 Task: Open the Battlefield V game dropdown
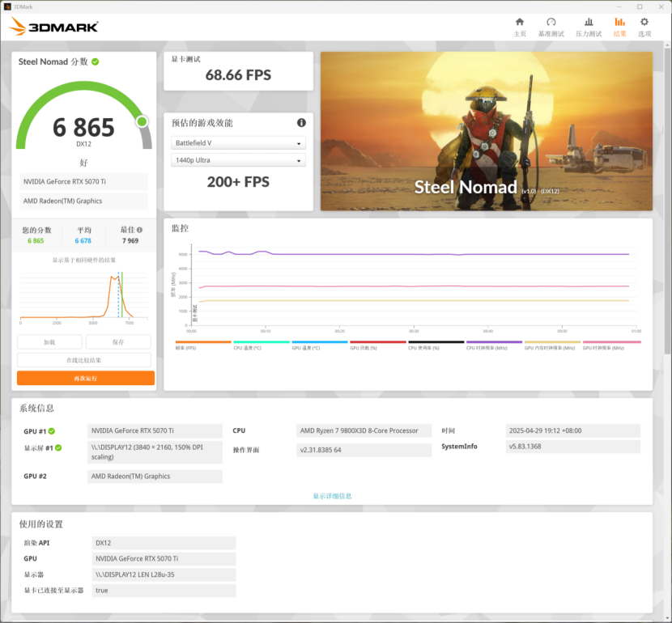coord(238,143)
